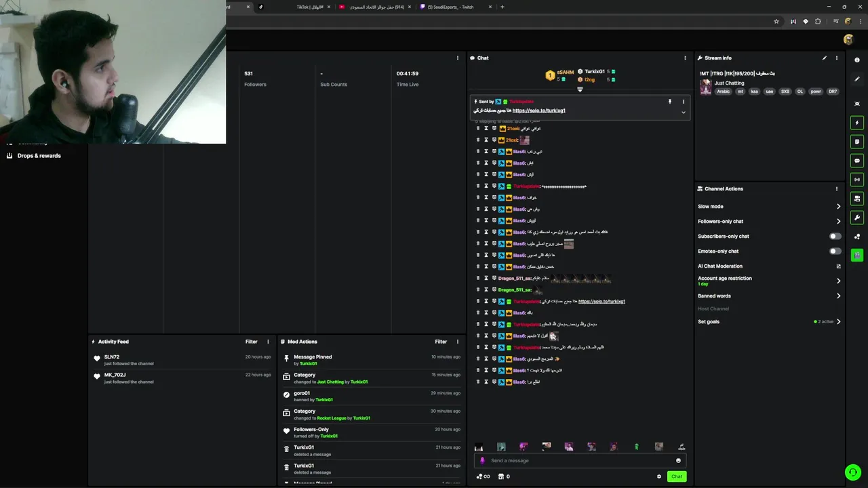Open chat settings gear icon

(658, 476)
